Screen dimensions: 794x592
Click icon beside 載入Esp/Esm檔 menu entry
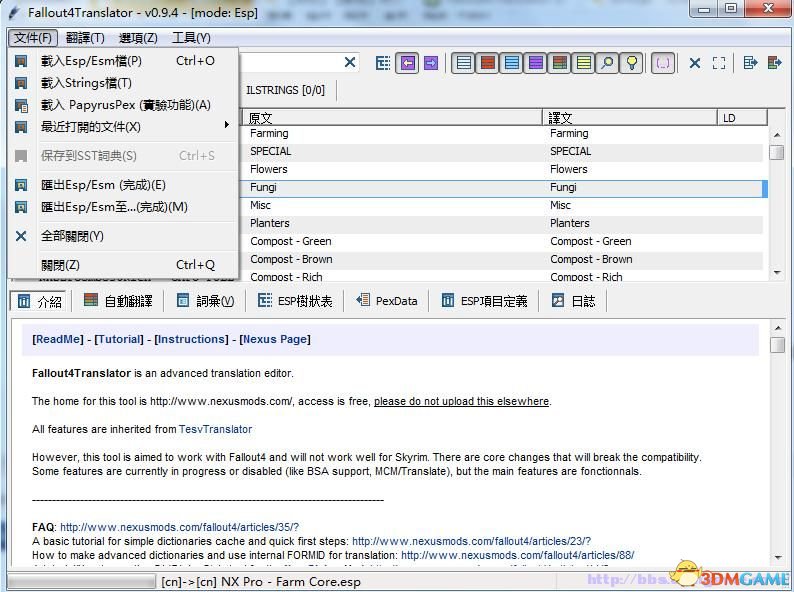coord(21,61)
